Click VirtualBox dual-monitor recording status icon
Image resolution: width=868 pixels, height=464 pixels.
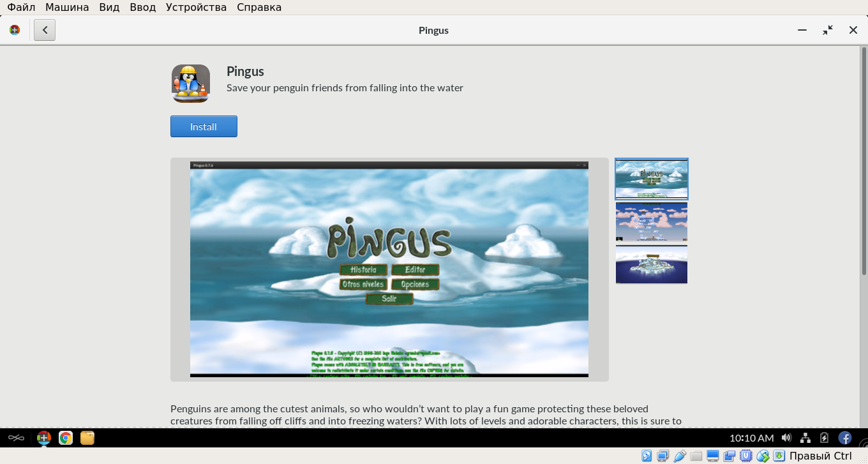tap(730, 456)
